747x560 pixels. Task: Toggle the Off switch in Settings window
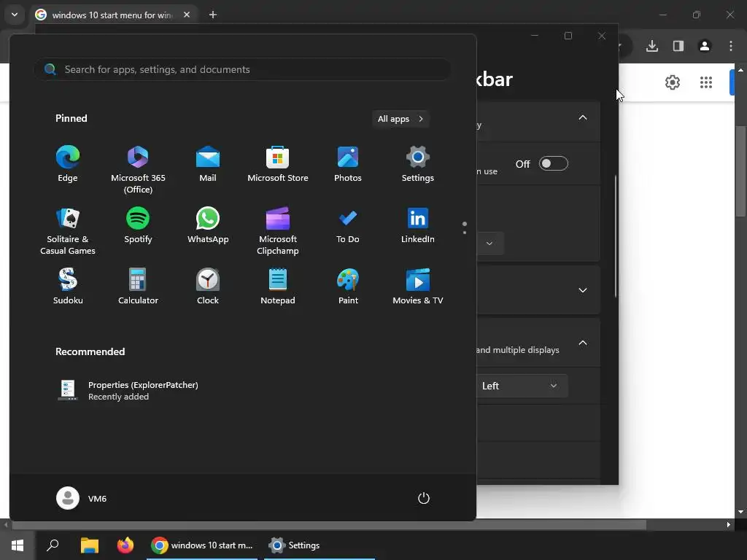tap(553, 164)
